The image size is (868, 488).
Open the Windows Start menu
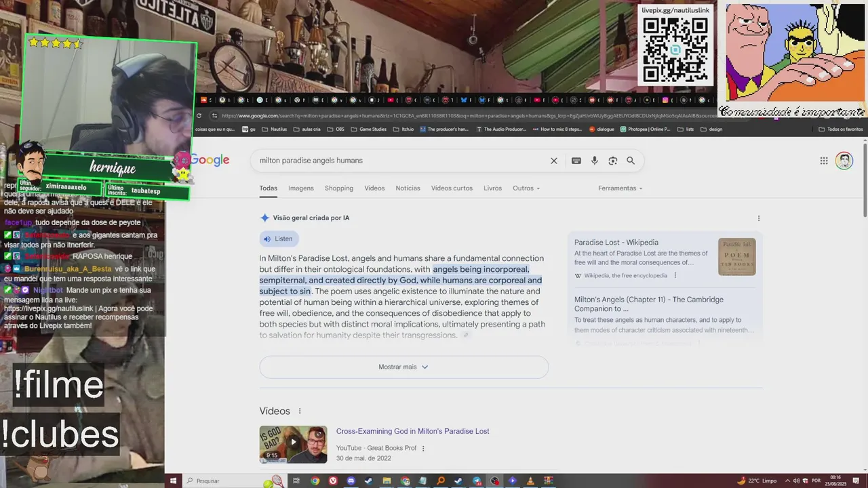click(173, 481)
